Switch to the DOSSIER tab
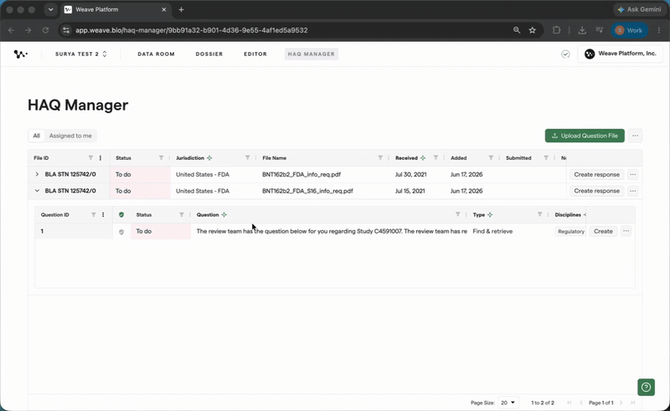This screenshot has height=411, width=670. click(x=209, y=54)
